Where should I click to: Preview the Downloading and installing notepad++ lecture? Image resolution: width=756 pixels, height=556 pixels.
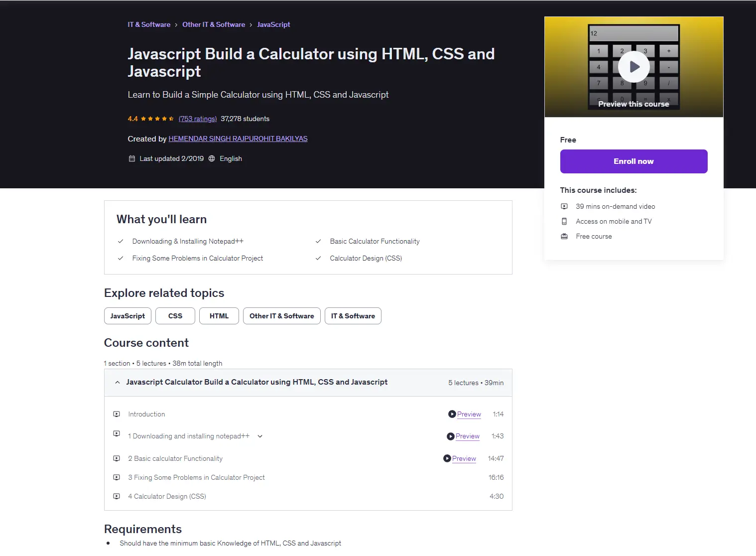[468, 436]
